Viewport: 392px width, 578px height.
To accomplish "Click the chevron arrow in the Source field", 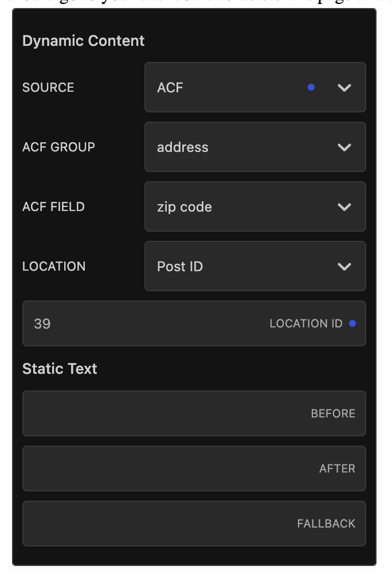I will point(344,88).
